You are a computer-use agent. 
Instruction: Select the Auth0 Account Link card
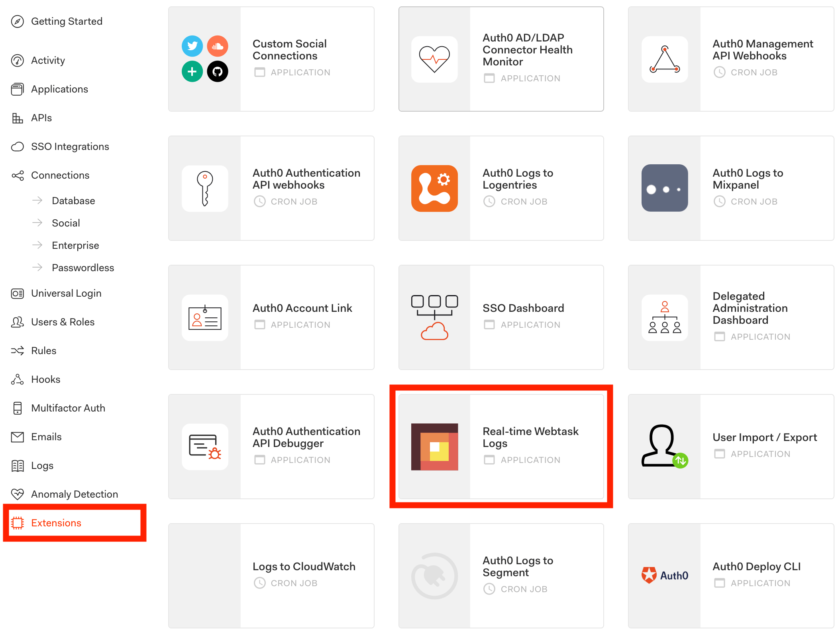tap(271, 317)
